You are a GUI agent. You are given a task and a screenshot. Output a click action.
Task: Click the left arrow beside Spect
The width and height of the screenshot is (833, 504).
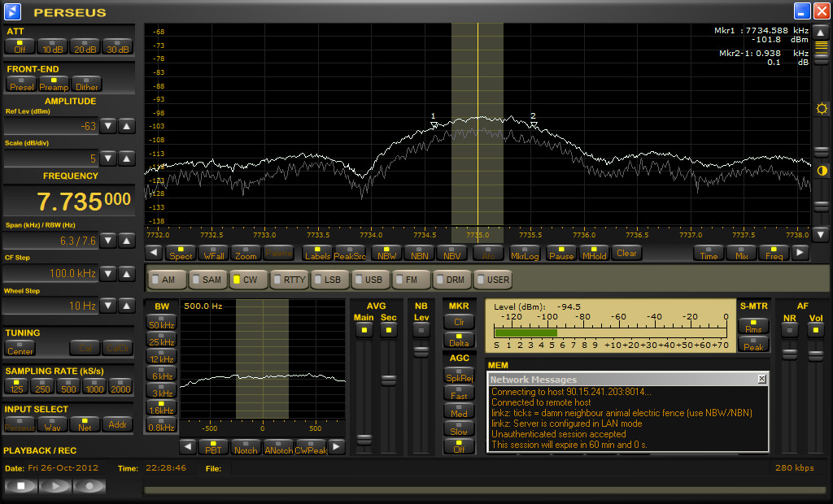pyautogui.click(x=154, y=253)
